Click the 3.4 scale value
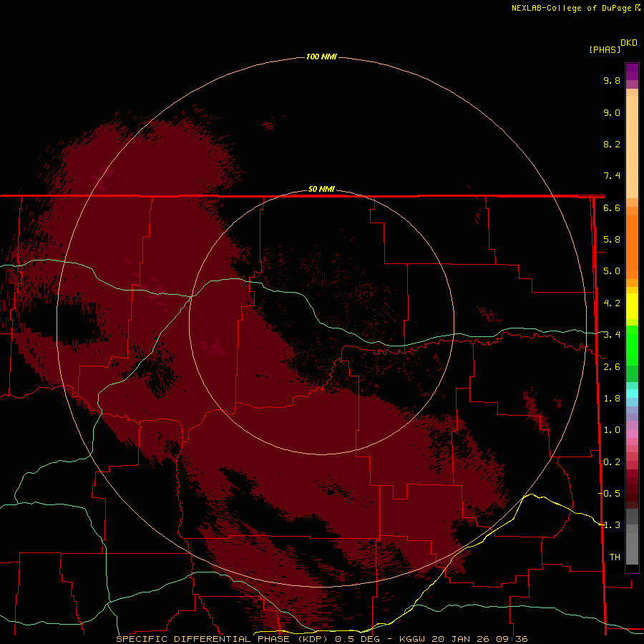644x644 pixels. point(612,335)
